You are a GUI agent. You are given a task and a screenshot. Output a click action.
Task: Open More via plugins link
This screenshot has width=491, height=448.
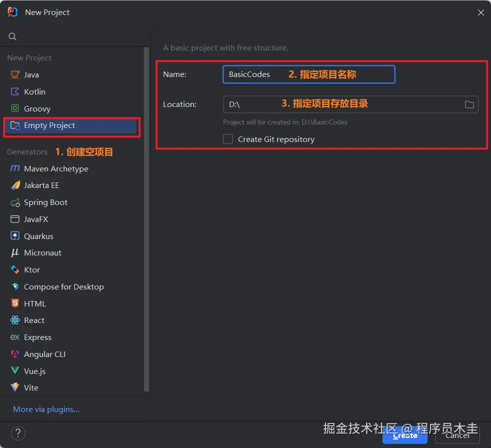coord(46,409)
